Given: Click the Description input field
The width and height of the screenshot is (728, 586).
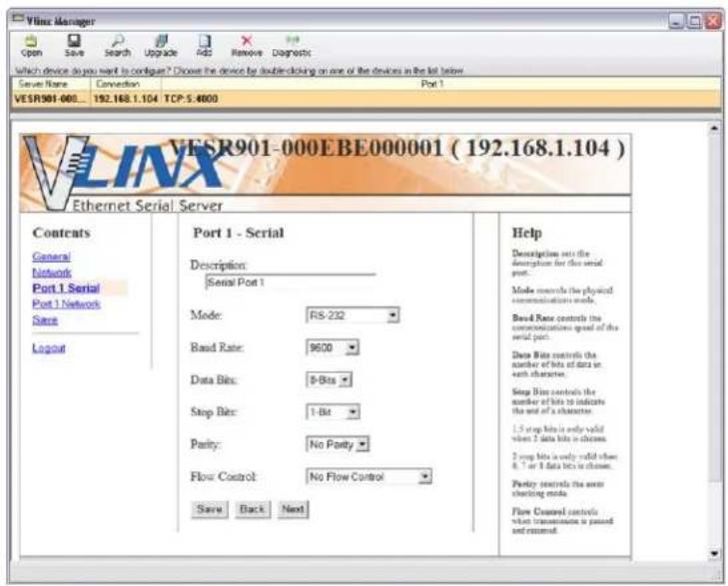Looking at the screenshot, I should pos(291,283).
